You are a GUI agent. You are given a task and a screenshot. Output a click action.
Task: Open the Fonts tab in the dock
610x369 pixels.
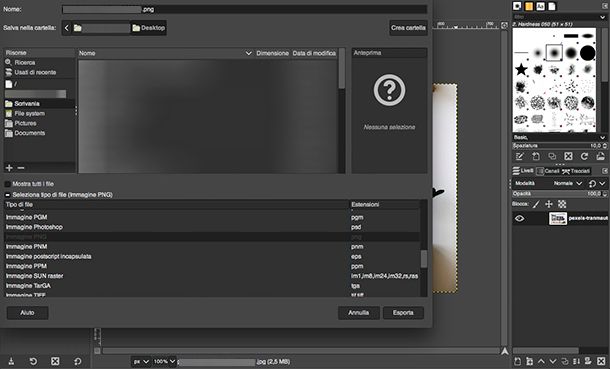(540, 6)
